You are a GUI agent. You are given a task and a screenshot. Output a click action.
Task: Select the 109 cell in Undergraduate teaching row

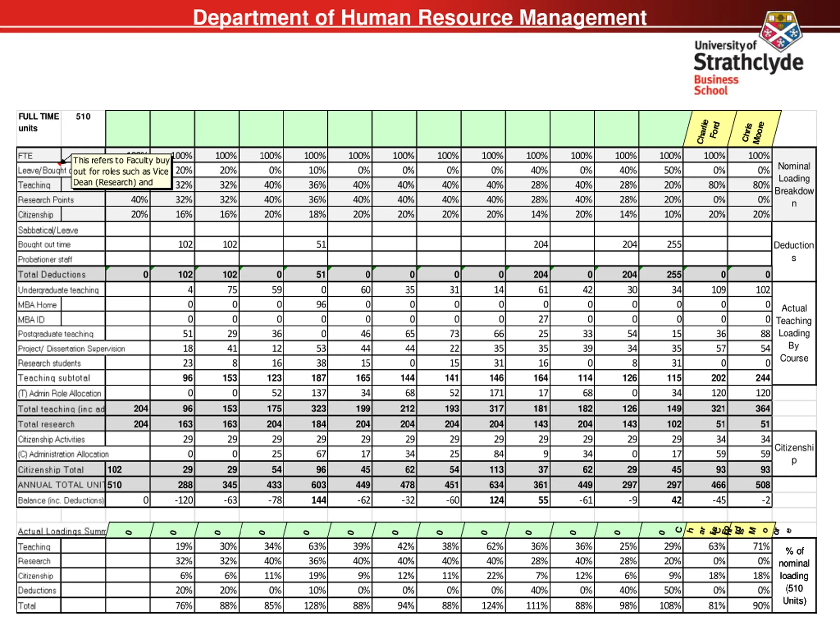pyautogui.click(x=705, y=290)
